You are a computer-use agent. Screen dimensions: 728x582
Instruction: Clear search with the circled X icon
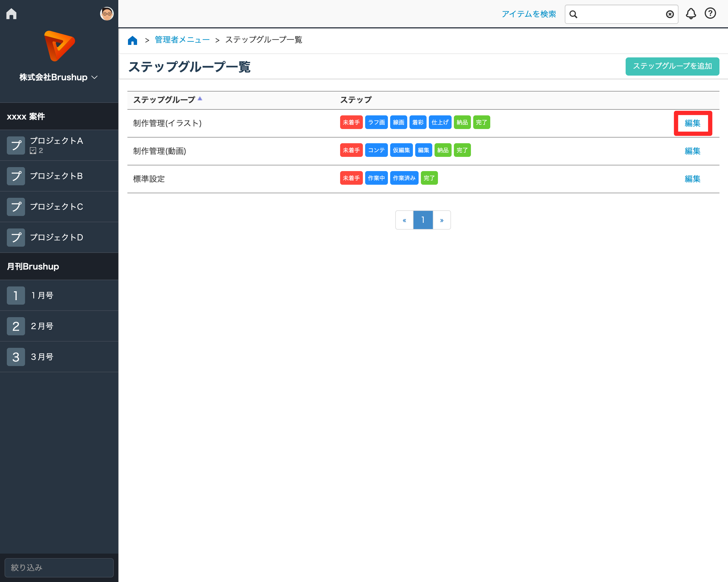pyautogui.click(x=670, y=14)
